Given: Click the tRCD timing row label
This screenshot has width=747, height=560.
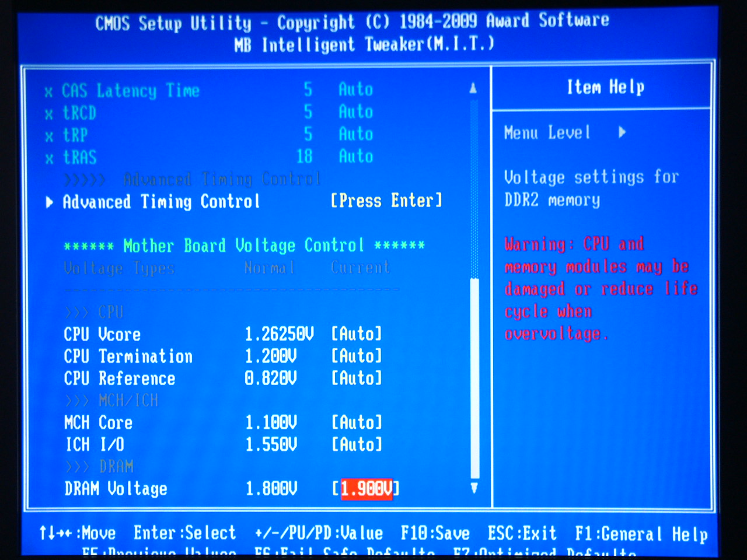Looking at the screenshot, I should click(x=79, y=113).
